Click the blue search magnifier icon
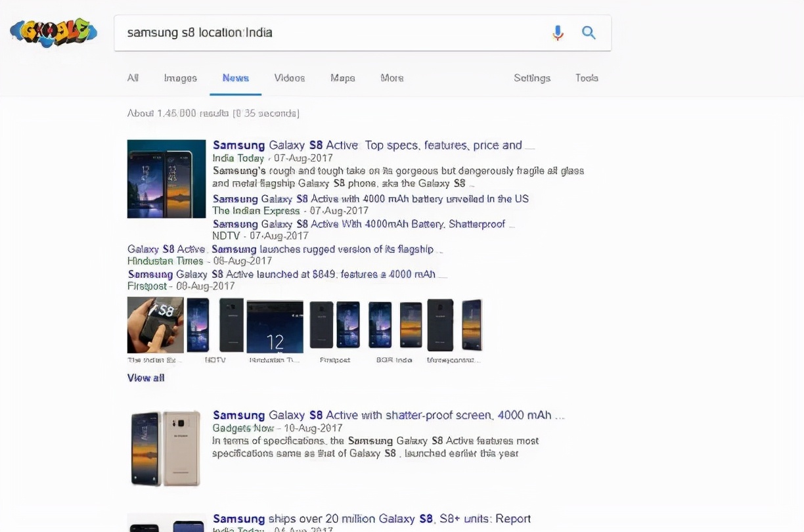This screenshot has height=532, width=804. pos(589,33)
